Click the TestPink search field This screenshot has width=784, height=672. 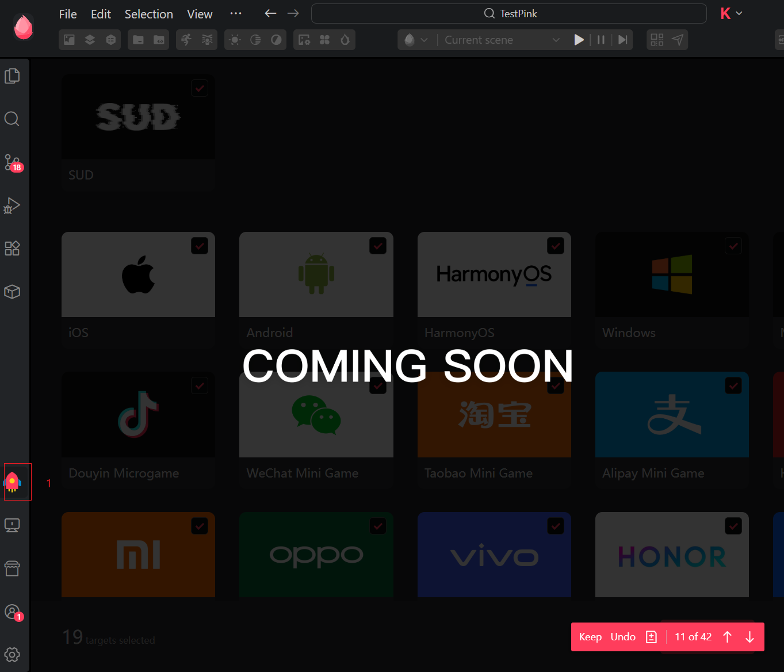[x=509, y=13]
